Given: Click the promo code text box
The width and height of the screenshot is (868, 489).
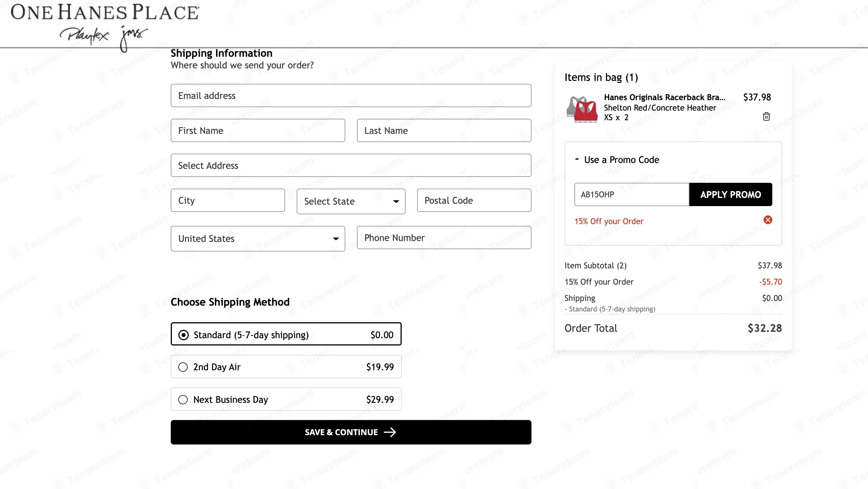Looking at the screenshot, I should click(x=632, y=195).
